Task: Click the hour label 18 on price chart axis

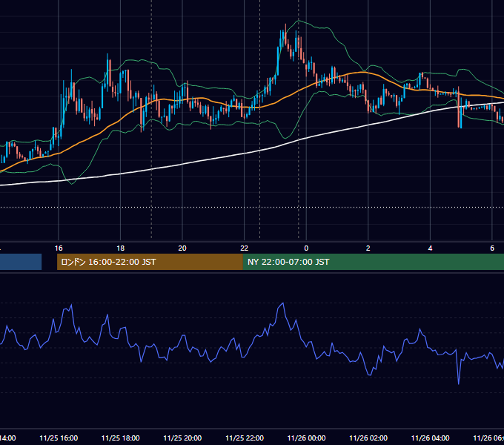Action: 121,248
